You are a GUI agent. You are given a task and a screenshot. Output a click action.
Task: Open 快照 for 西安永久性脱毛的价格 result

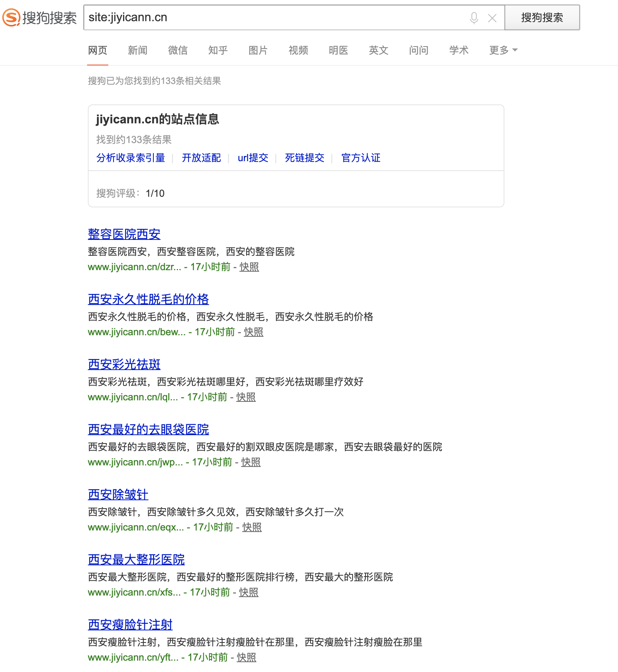(254, 332)
